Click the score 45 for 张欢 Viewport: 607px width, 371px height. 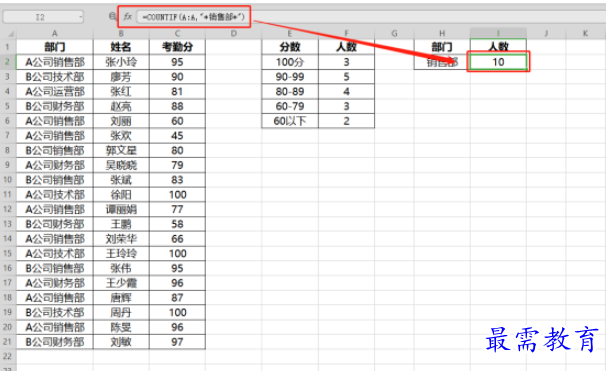177,136
